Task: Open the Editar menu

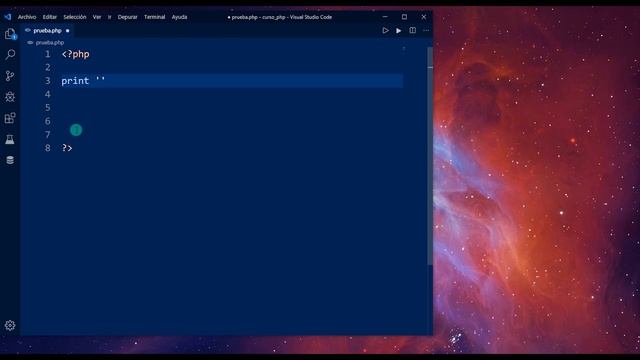Action: [50, 17]
